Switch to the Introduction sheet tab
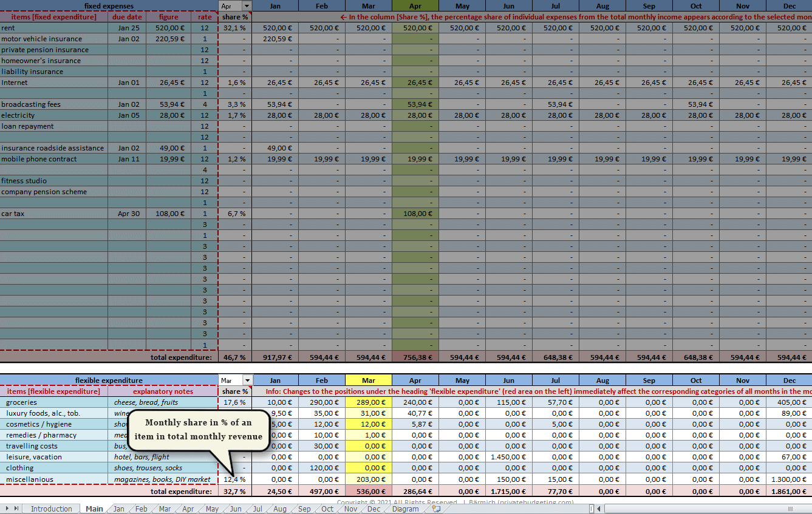Screen dimensions: 812x514 click(51, 509)
